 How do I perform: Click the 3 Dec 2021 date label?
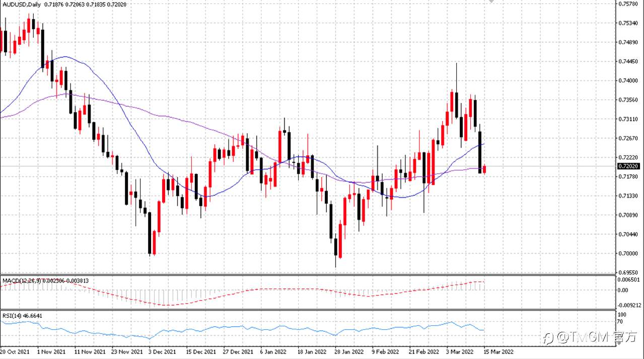[x=163, y=352]
